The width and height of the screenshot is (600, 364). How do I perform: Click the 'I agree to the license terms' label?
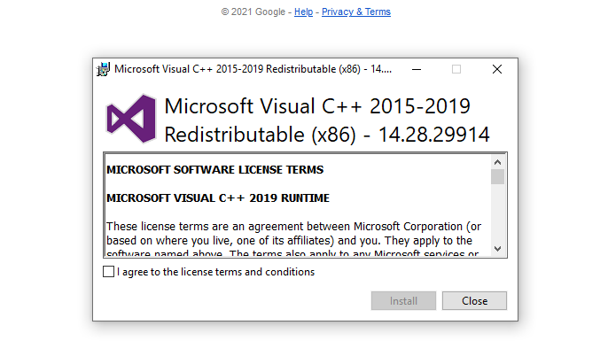tap(216, 272)
